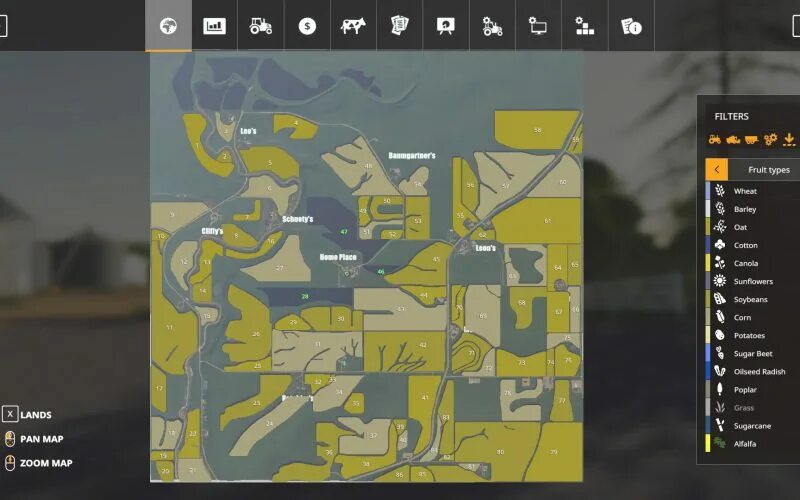Select field 80 on the map

[x=500, y=452]
